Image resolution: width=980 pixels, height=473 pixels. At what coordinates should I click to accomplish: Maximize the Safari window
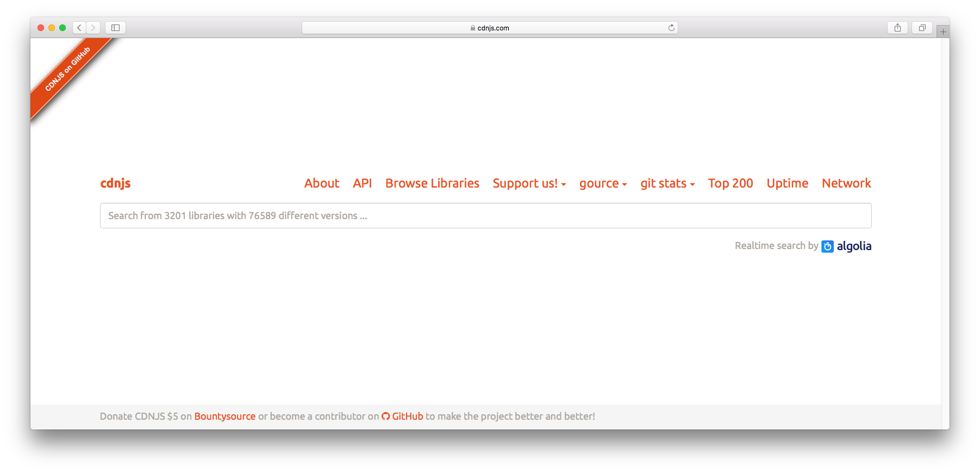pyautogui.click(x=63, y=28)
